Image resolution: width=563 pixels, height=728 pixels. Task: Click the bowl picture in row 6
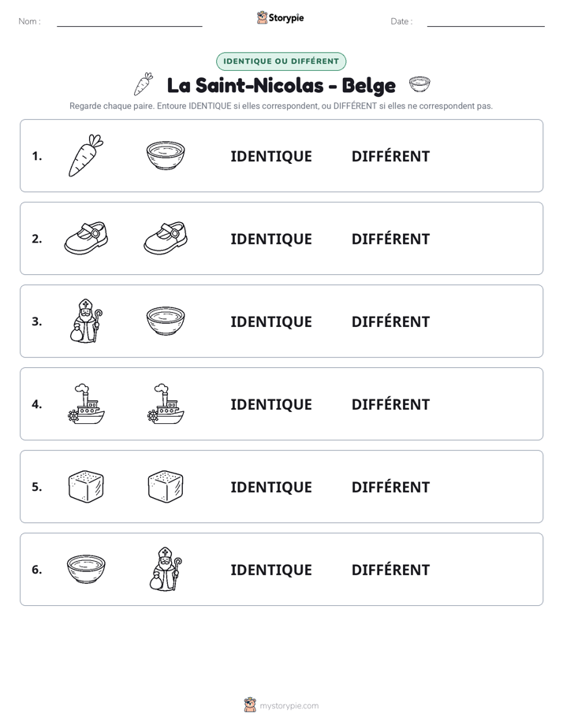(86, 569)
